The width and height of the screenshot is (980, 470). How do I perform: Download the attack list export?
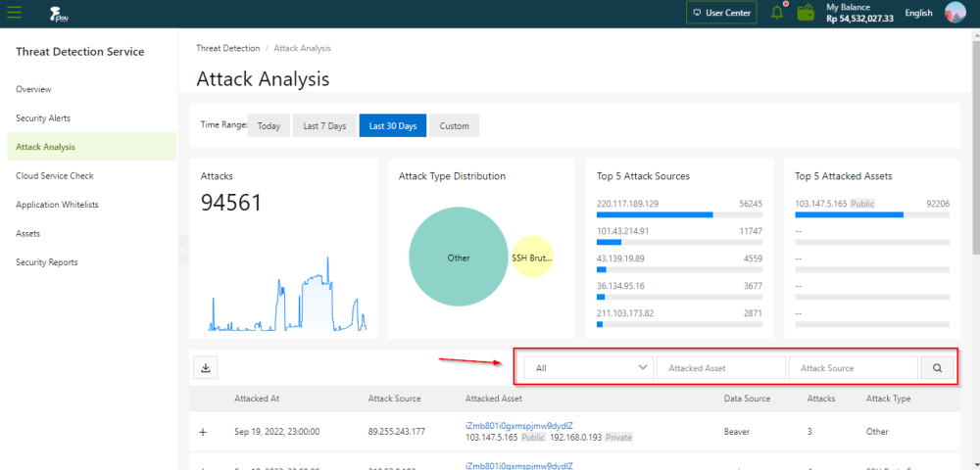tap(206, 368)
